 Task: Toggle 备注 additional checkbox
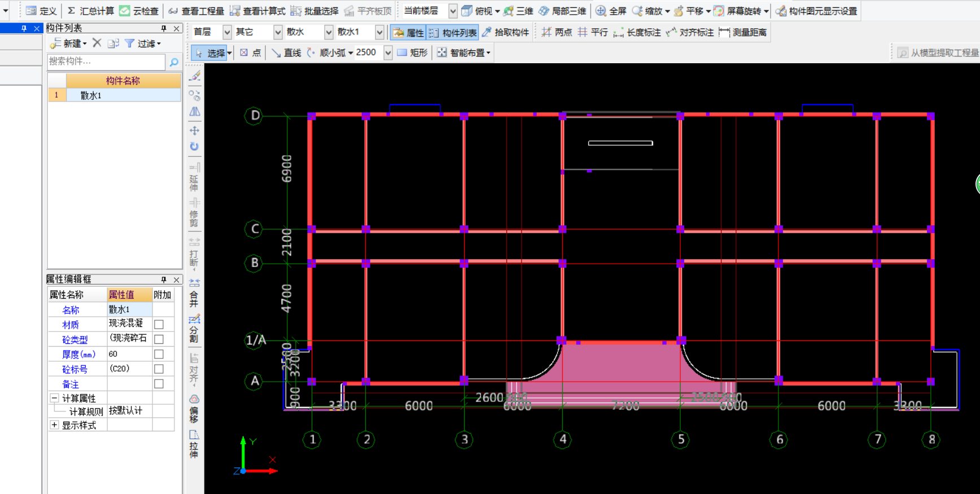coord(159,384)
